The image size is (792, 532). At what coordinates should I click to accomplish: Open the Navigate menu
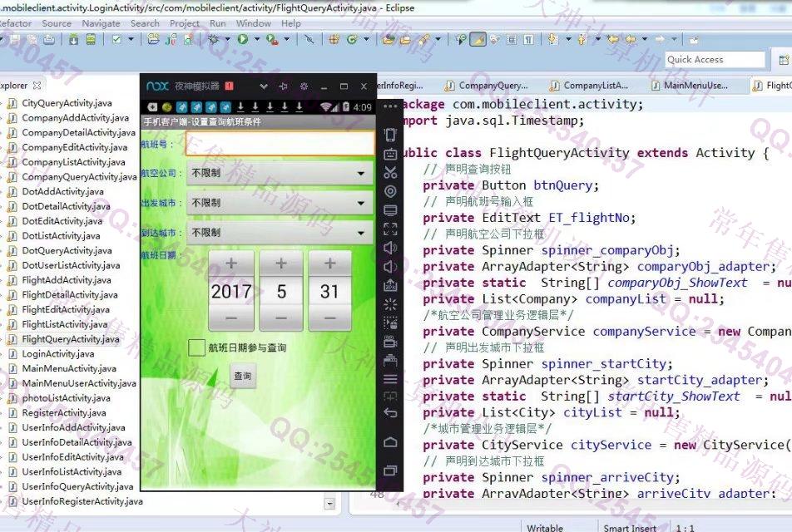point(101,23)
